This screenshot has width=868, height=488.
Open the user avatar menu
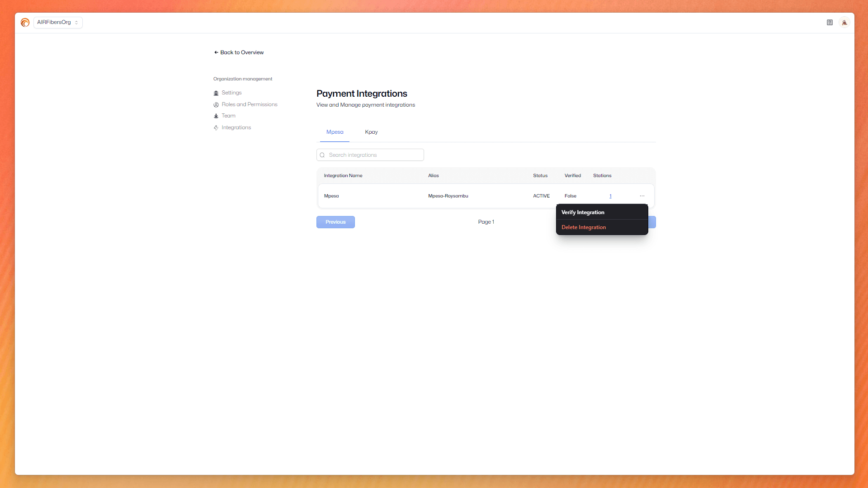pyautogui.click(x=844, y=23)
